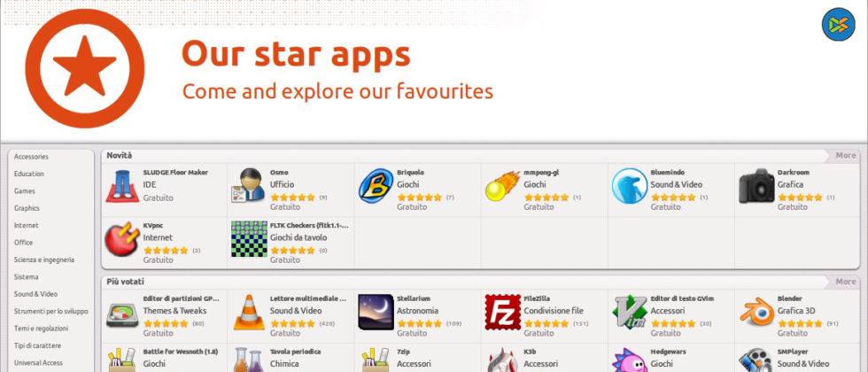Click the Bluemindo bird icon
Image resolution: width=868 pixels, height=372 pixels.
630,186
